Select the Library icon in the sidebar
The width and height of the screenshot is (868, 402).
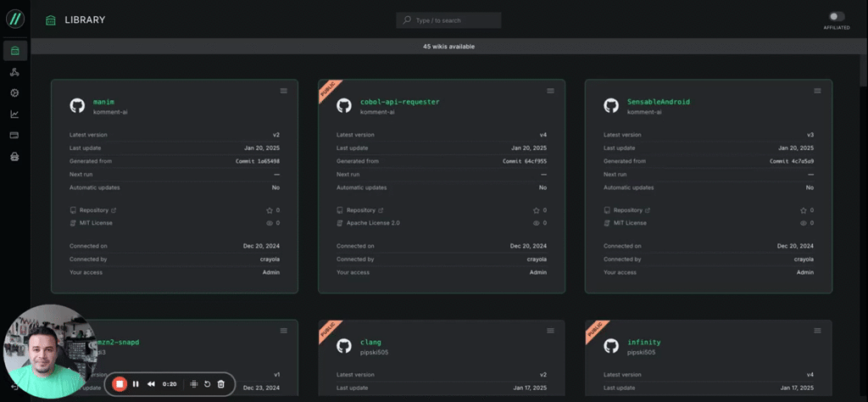pyautogui.click(x=15, y=51)
